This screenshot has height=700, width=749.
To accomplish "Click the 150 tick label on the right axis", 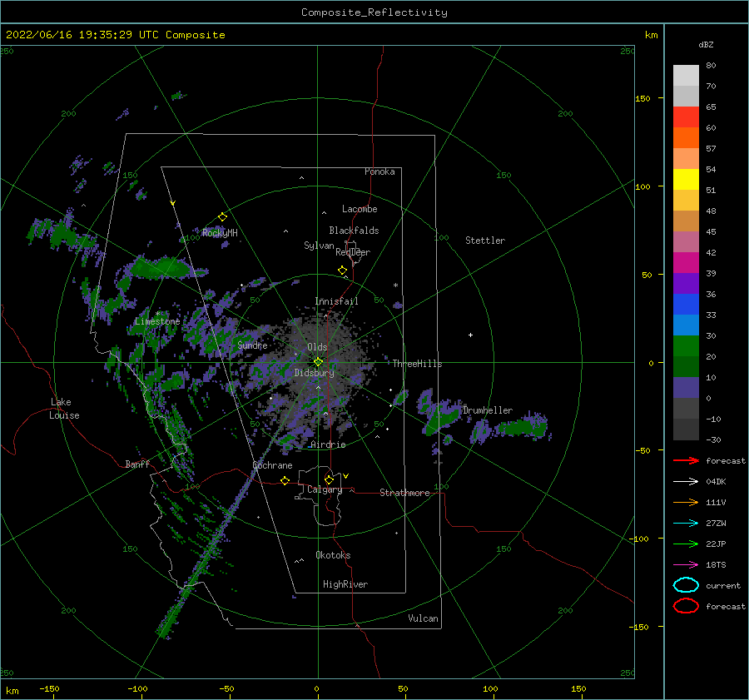I will click(642, 98).
